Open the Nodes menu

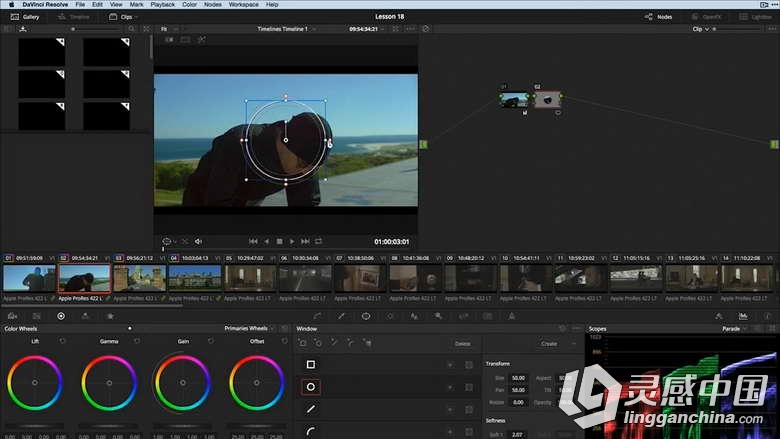coord(213,4)
